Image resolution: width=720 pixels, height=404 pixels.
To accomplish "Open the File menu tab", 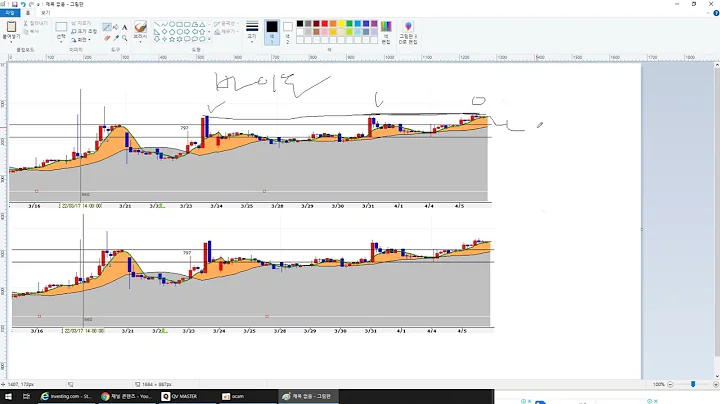I will pyautogui.click(x=10, y=13).
